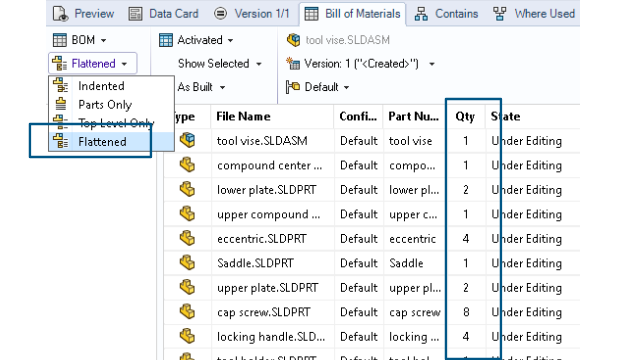Switch to the Bill of Materials tab
The image size is (640, 360).
352,14
